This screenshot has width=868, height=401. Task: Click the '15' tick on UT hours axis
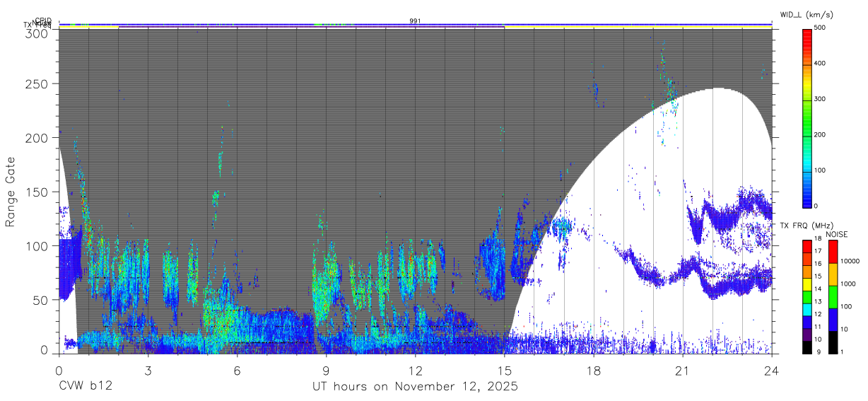tap(504, 370)
